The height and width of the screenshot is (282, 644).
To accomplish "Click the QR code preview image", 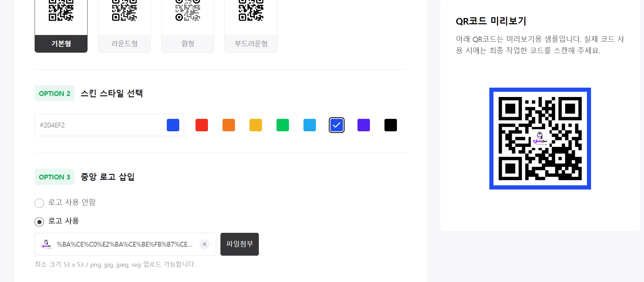I will [540, 139].
